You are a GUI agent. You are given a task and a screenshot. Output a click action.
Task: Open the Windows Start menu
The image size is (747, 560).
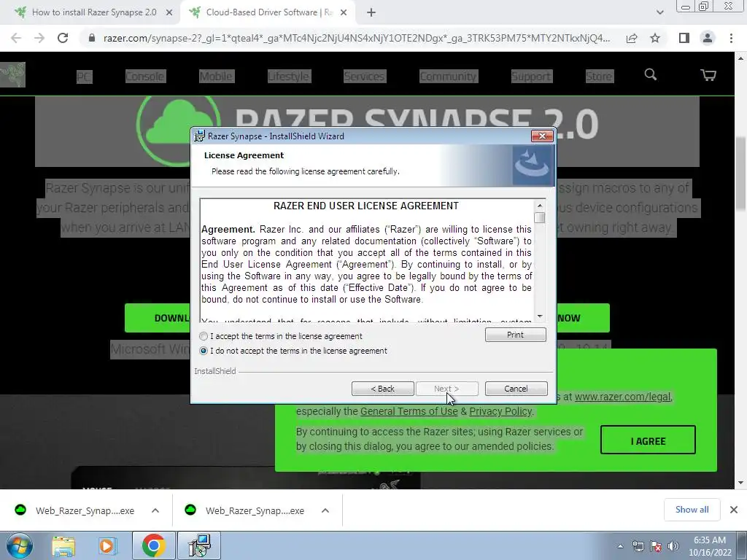tap(20, 545)
